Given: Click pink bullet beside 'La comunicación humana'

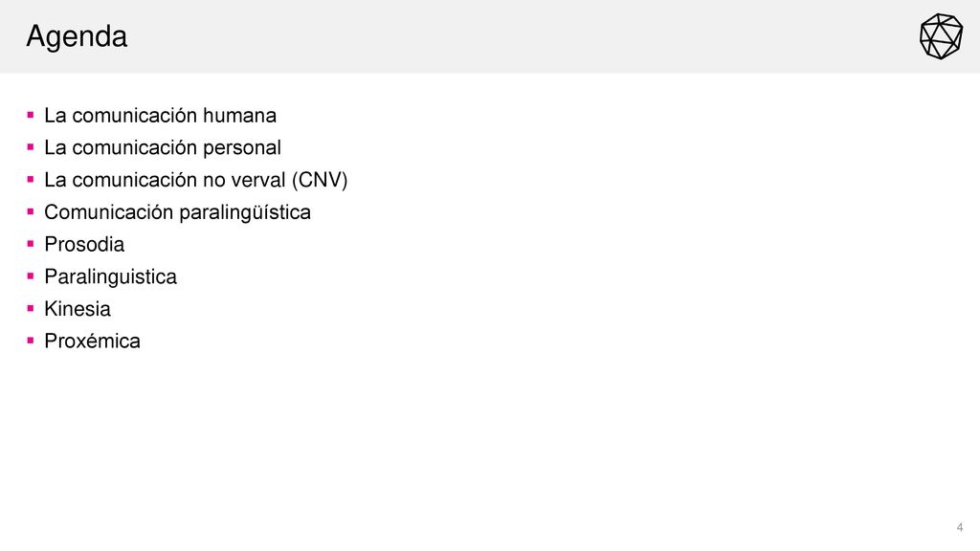Looking at the screenshot, I should click(31, 115).
